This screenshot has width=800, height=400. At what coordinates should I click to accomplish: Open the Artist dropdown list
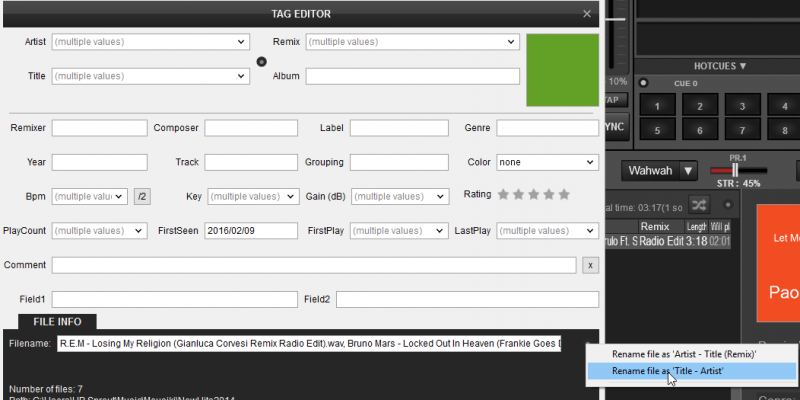pyautogui.click(x=242, y=42)
